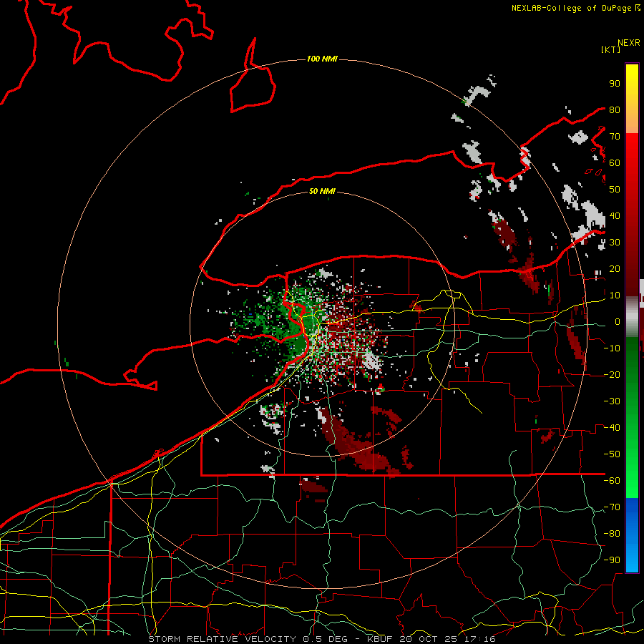Click the 60 knot scale label
This screenshot has width=644, height=644.
[x=615, y=162]
